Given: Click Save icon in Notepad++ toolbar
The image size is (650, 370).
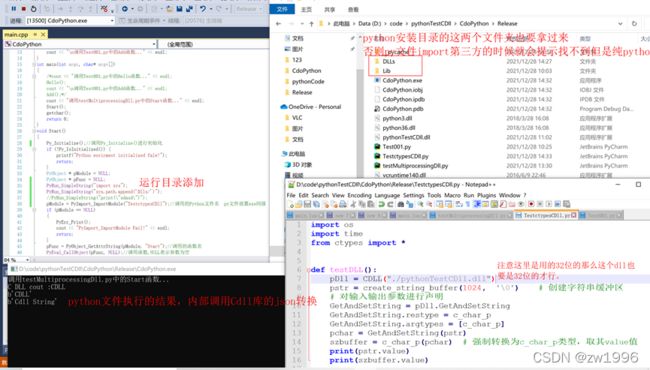Looking at the screenshot, I should [x=307, y=204].
